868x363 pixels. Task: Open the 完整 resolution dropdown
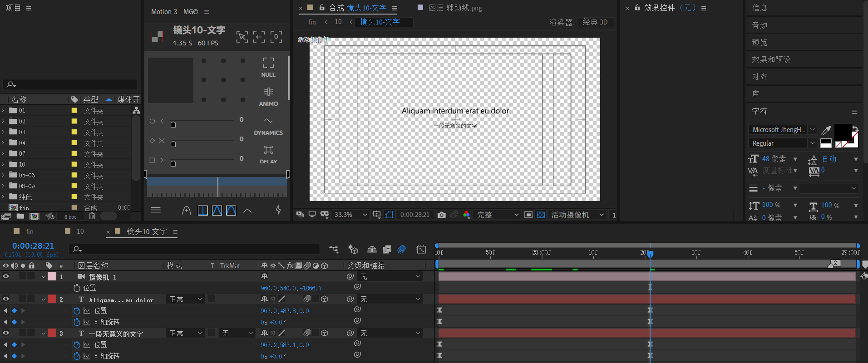497,215
